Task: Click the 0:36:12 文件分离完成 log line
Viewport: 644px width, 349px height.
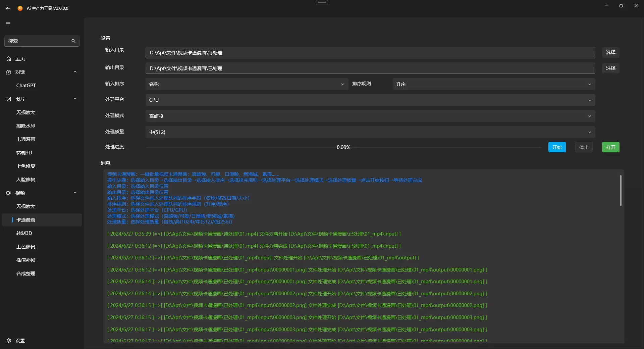Action: (254, 246)
